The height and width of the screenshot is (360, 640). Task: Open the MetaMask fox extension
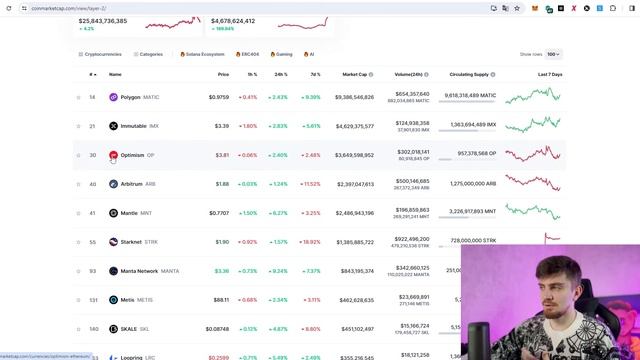pyautogui.click(x=535, y=8)
